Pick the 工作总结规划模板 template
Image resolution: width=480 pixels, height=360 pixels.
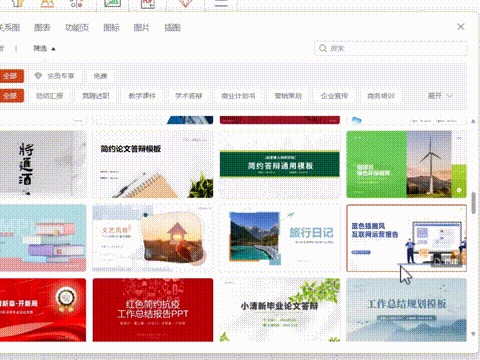pyautogui.click(x=406, y=310)
